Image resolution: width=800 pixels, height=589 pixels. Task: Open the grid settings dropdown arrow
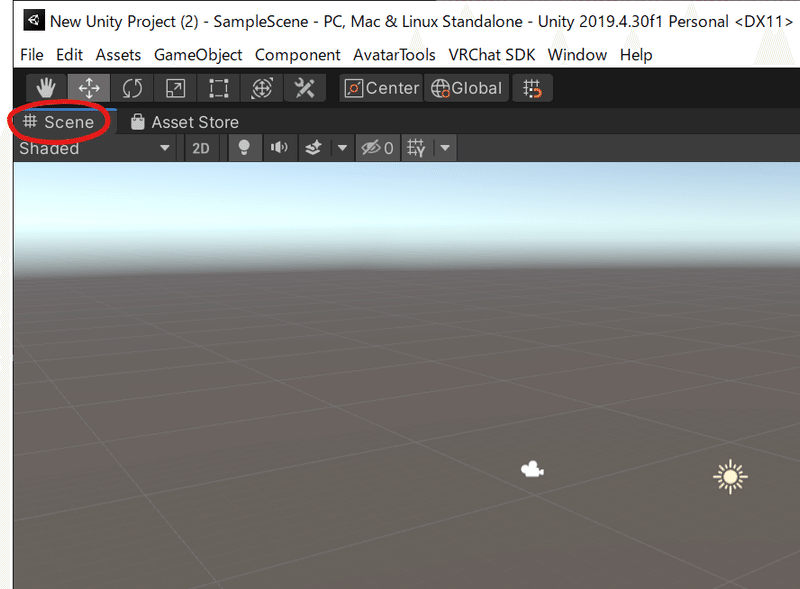(x=445, y=148)
